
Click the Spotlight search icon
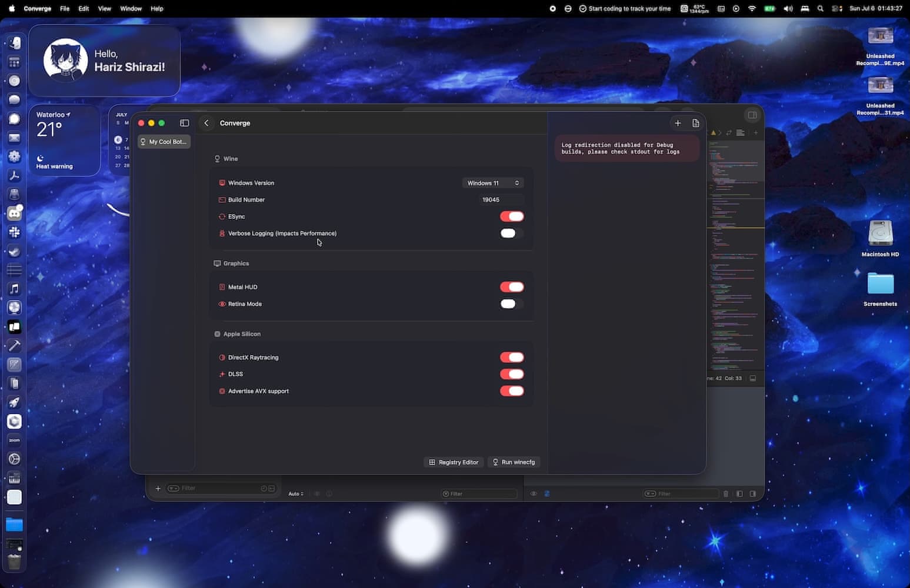point(820,9)
